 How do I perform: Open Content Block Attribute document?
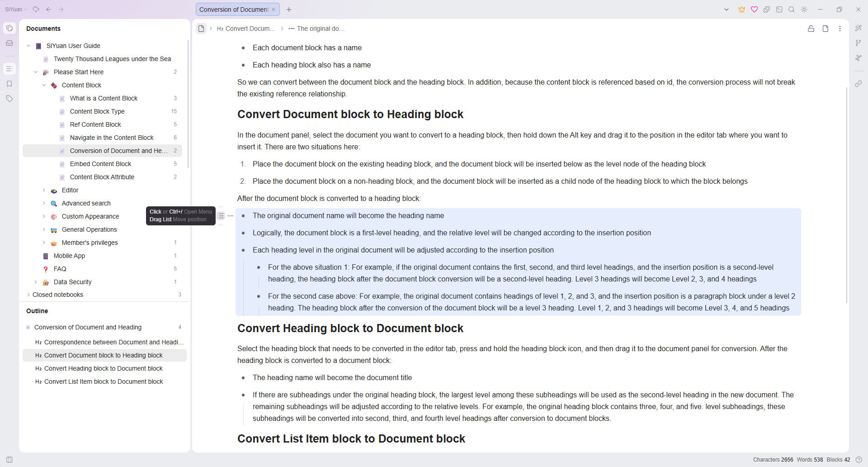tap(102, 177)
